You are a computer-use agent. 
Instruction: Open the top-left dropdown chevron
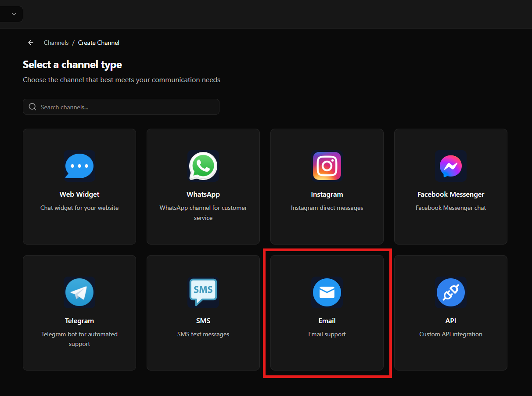[14, 14]
